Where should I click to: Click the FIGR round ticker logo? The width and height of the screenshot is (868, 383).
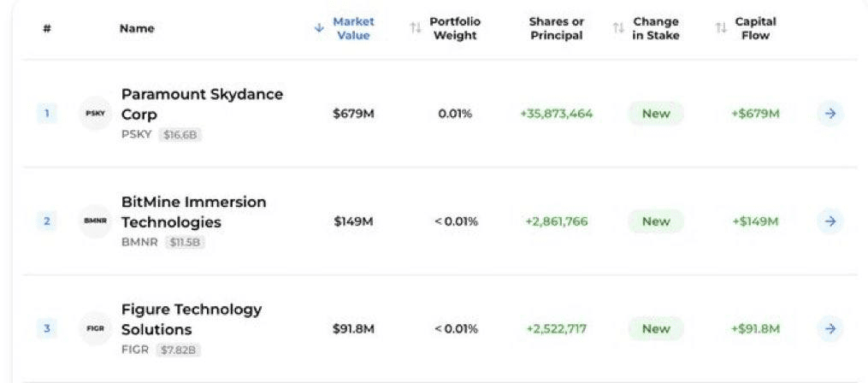click(95, 328)
